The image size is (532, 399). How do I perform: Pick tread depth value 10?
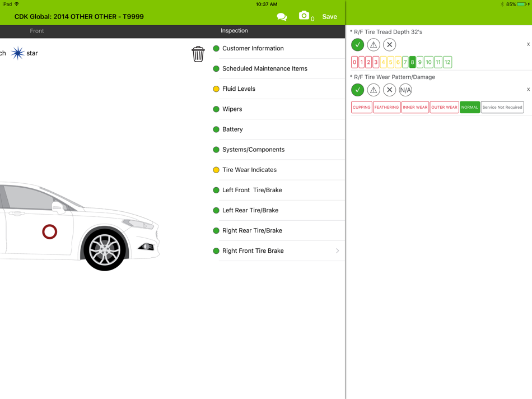428,62
